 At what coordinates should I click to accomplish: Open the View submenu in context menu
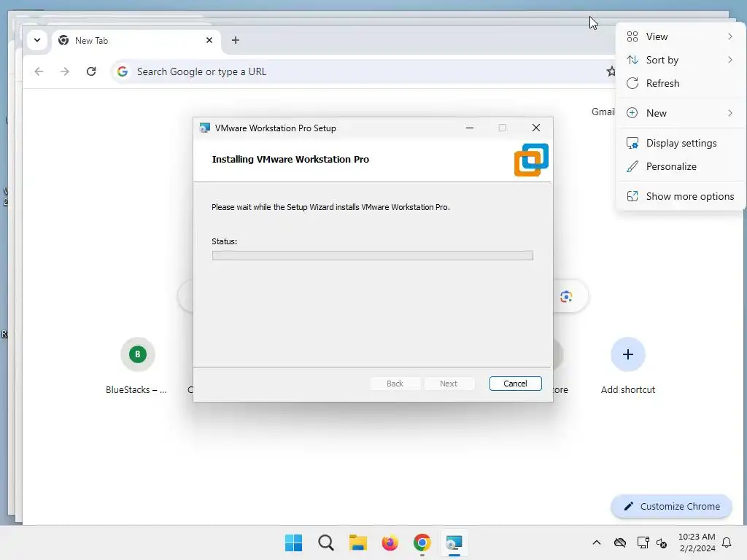(681, 36)
